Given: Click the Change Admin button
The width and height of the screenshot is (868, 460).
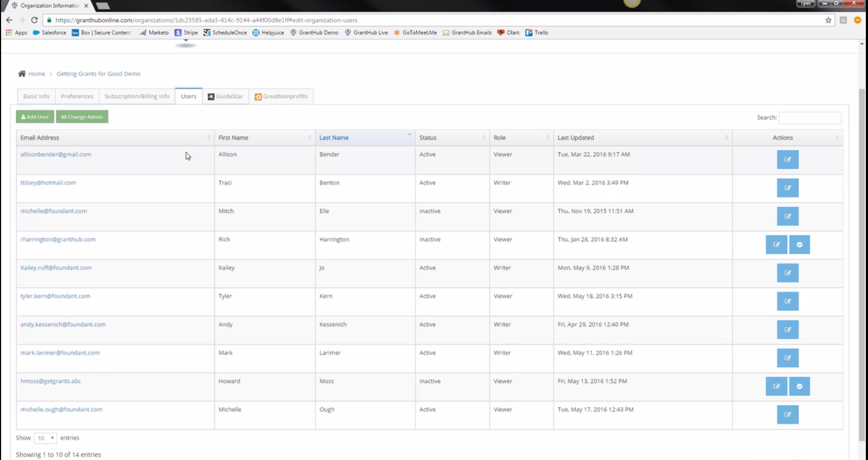Looking at the screenshot, I should [82, 117].
